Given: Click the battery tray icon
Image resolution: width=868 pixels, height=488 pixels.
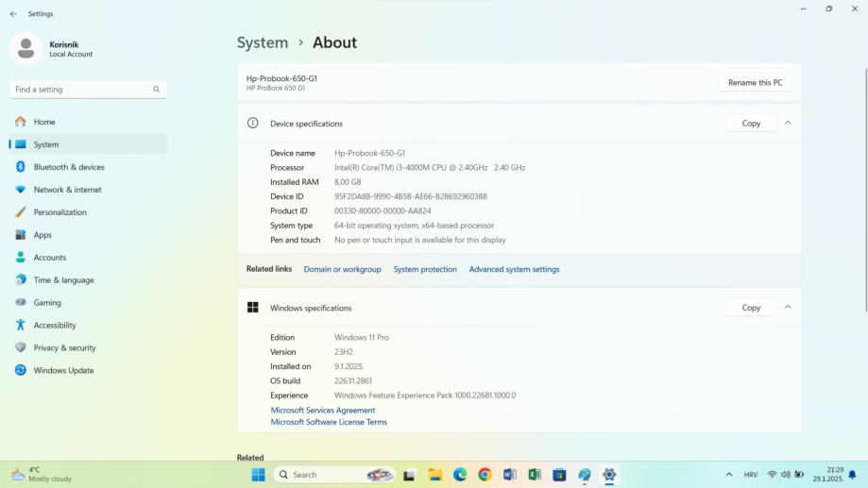Looking at the screenshot, I should pyautogui.click(x=799, y=475).
